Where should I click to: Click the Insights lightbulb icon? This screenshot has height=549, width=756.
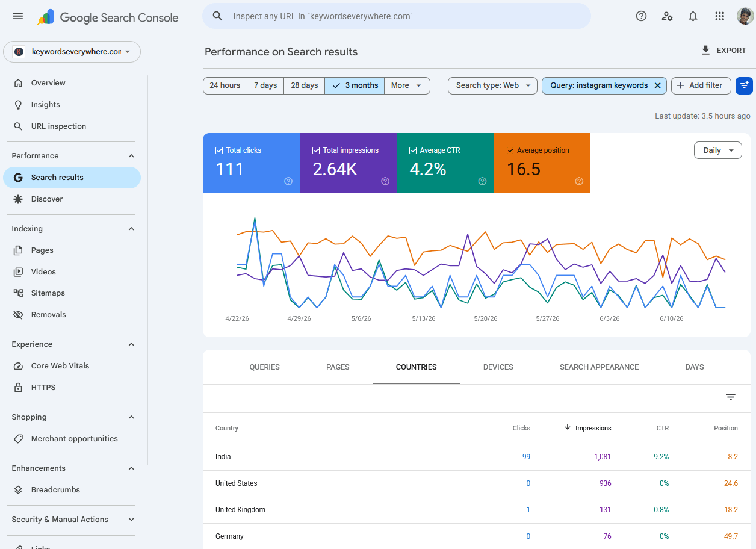coord(18,105)
